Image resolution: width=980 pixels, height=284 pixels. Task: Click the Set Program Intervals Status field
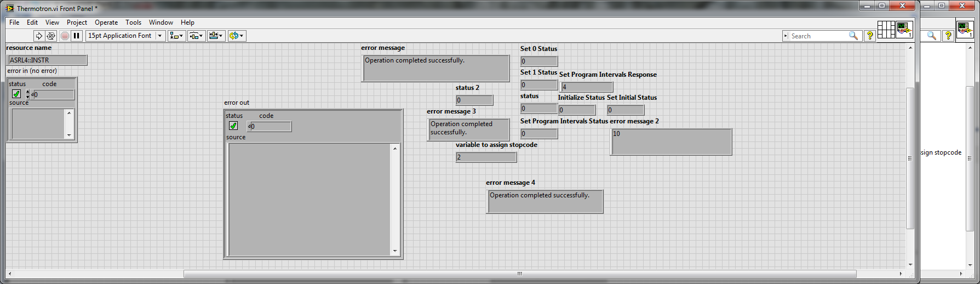click(539, 134)
